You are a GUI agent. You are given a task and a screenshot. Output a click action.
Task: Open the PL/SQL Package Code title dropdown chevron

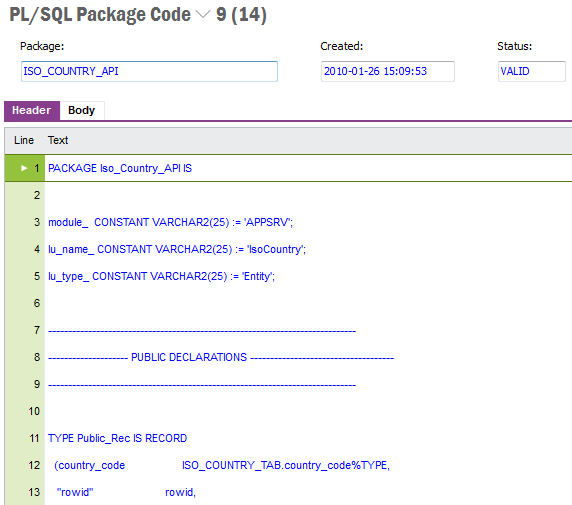203,15
